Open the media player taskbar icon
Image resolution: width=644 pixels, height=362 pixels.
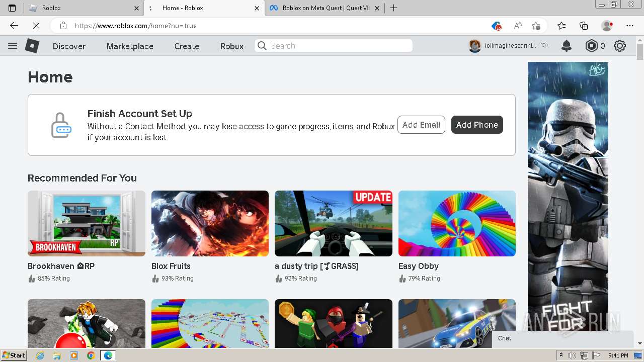(74, 355)
